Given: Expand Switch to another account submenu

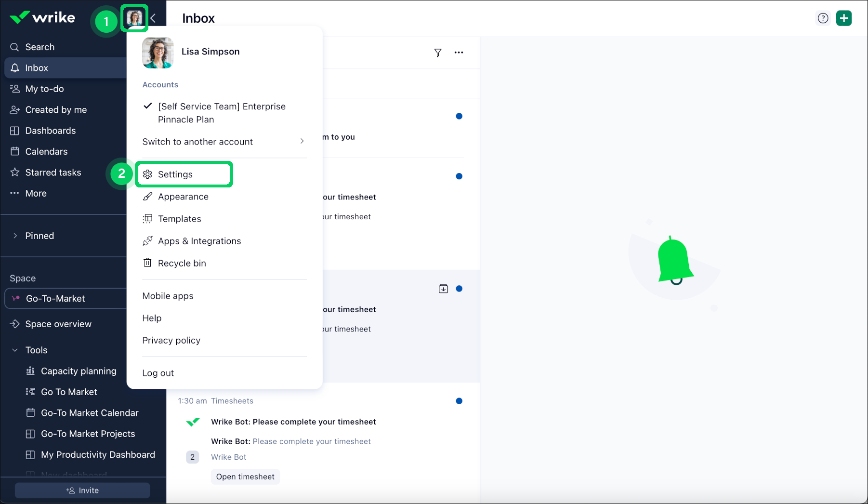Looking at the screenshot, I should click(224, 142).
